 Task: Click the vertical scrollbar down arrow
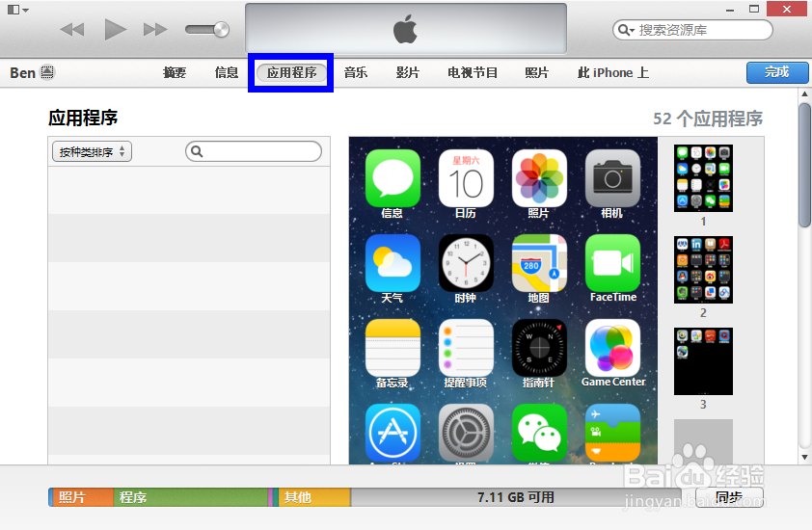(804, 458)
